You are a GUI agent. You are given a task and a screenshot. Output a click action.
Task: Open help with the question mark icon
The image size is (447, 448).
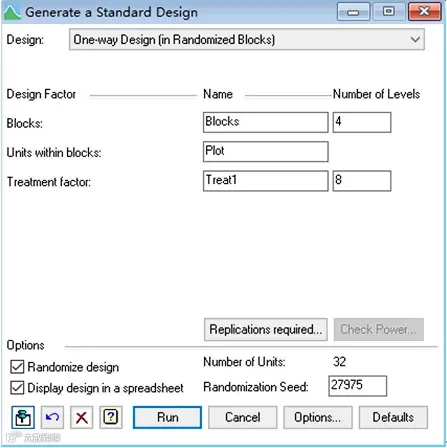pyautogui.click(x=111, y=417)
